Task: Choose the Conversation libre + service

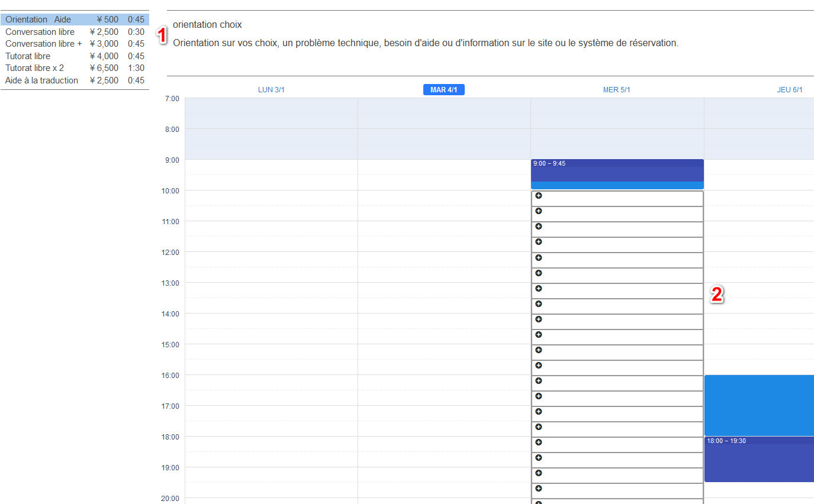Action: [75, 44]
